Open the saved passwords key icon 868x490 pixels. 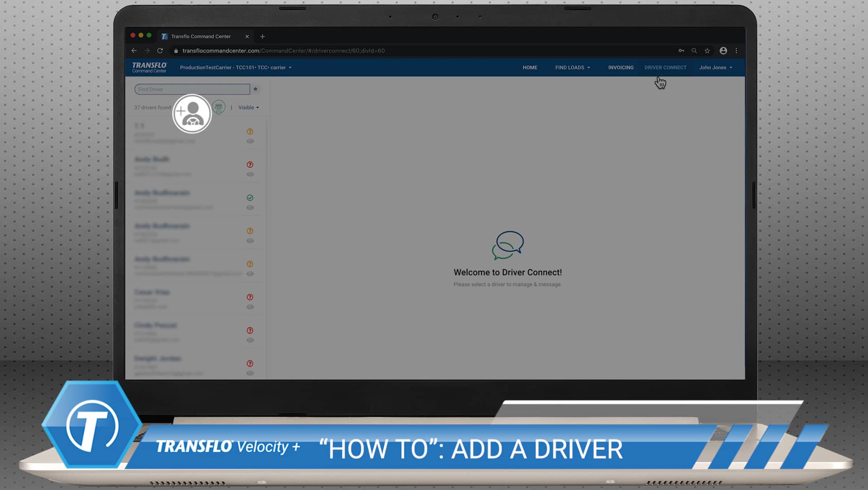pyautogui.click(x=681, y=50)
